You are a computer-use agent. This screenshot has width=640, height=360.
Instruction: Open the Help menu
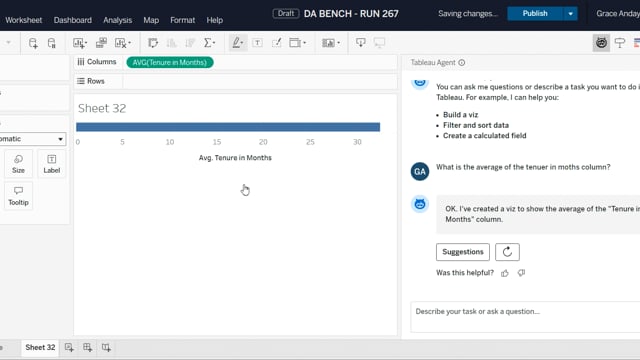(215, 20)
